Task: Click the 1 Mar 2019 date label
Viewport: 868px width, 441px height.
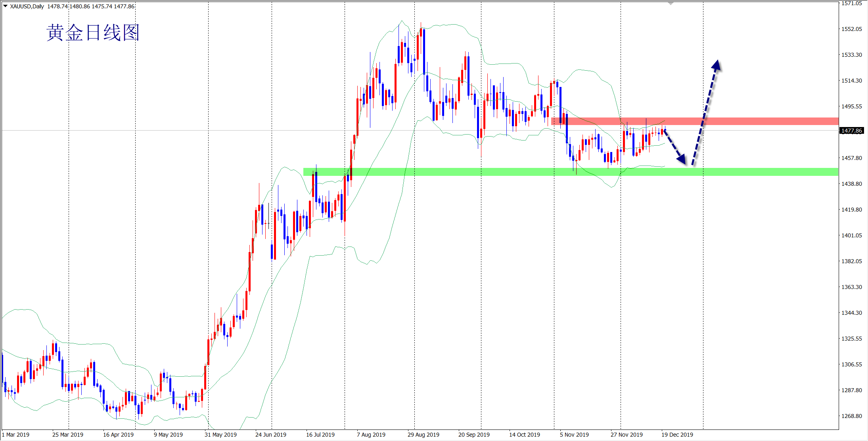Action: (x=16, y=435)
